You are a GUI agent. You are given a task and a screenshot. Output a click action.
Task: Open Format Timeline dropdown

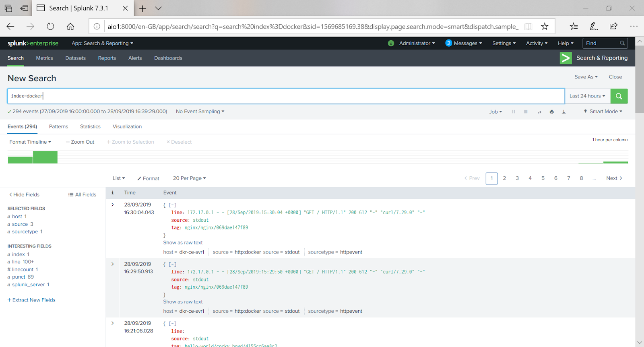coord(30,142)
